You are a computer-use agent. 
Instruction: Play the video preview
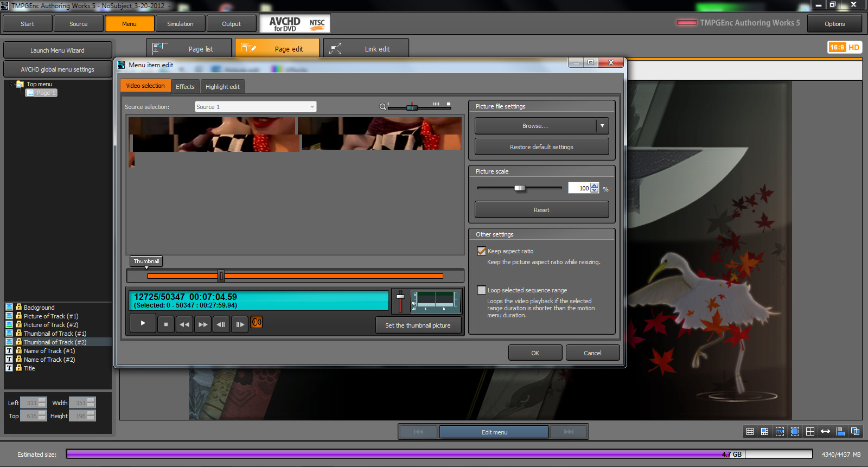click(x=143, y=324)
